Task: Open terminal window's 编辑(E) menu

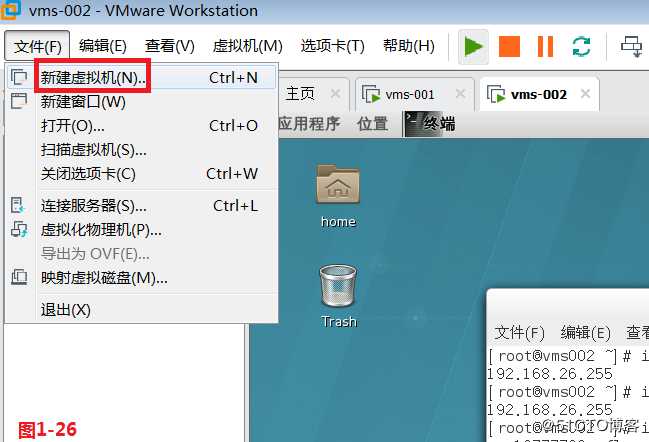Action: point(586,333)
